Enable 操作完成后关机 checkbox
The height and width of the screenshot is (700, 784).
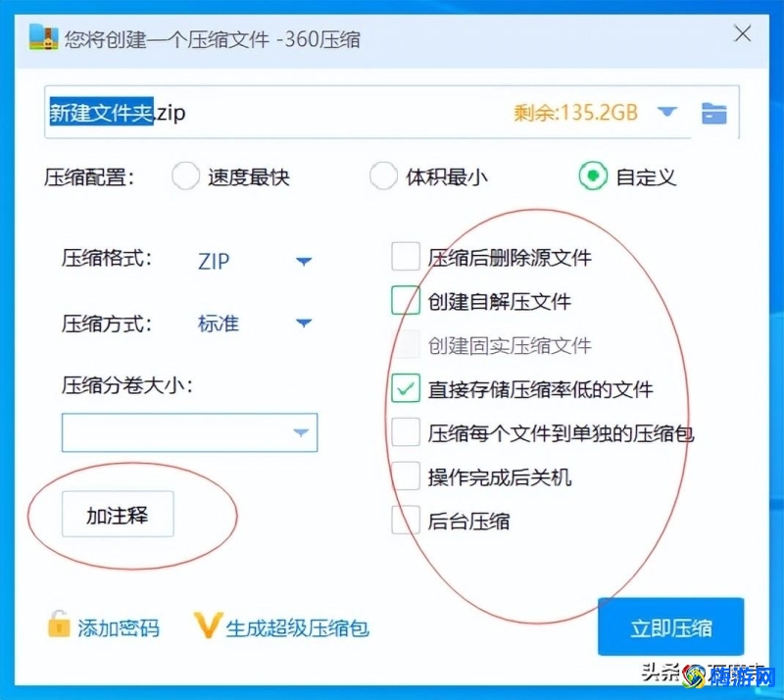(406, 476)
